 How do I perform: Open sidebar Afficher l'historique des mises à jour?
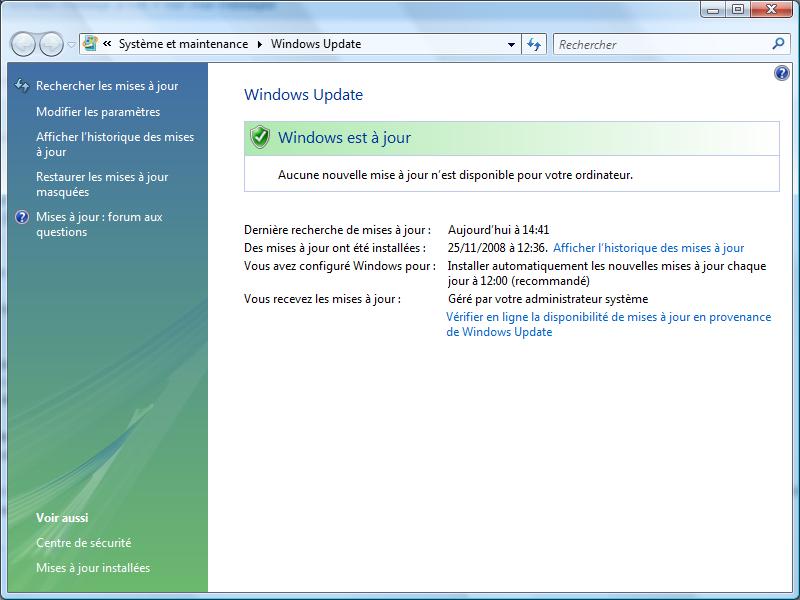pyautogui.click(x=115, y=144)
